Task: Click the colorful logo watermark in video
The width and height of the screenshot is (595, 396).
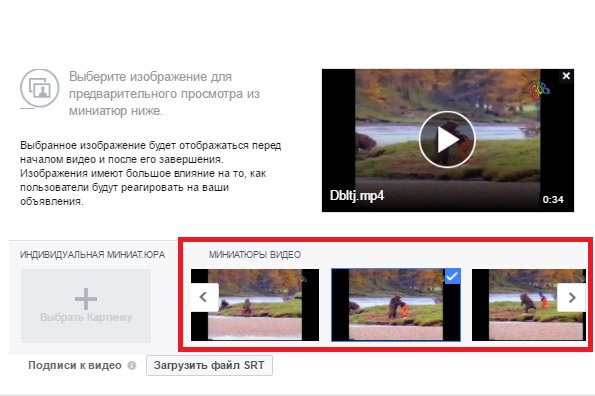Action: coord(540,90)
